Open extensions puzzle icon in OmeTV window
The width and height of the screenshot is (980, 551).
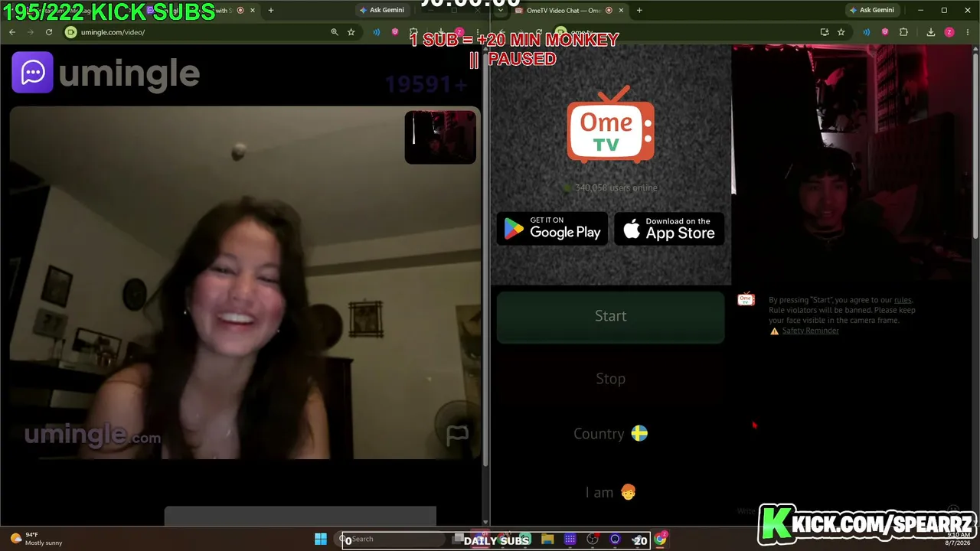click(903, 32)
